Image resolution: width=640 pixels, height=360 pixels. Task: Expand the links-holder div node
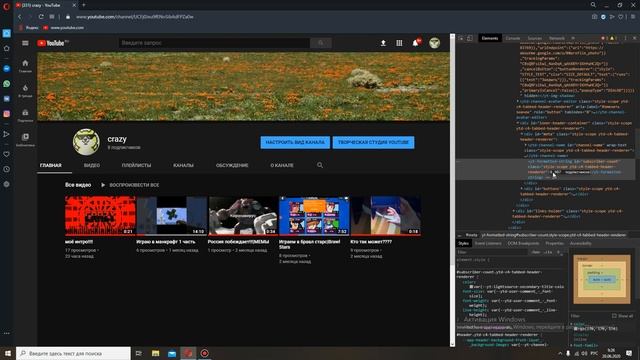click(x=514, y=211)
